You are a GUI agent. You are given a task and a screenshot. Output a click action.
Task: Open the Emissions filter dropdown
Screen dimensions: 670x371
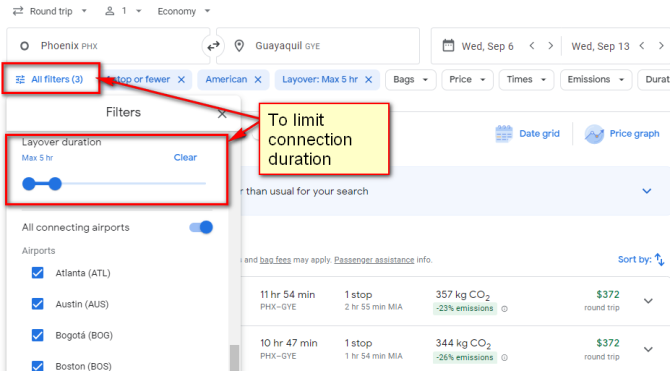[596, 80]
